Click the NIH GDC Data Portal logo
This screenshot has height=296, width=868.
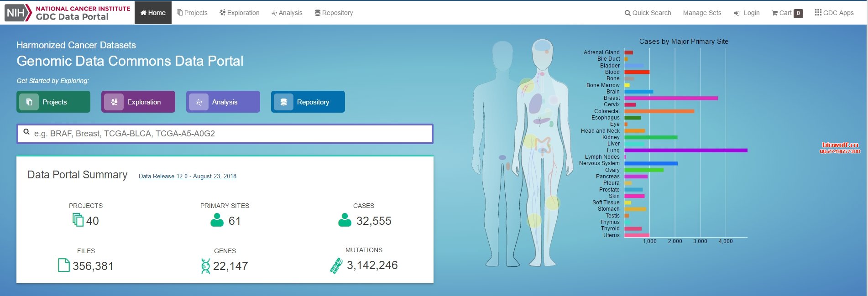pos(68,13)
